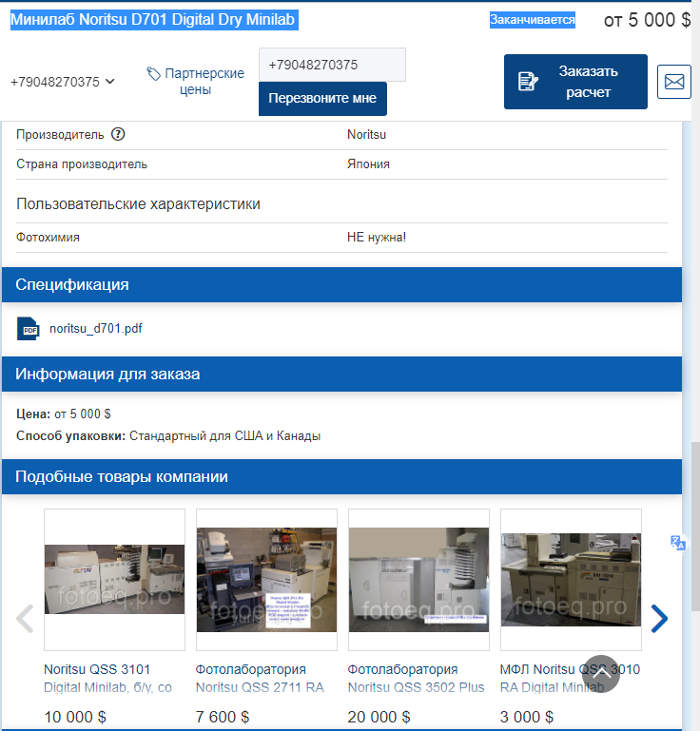
Task: Click the Япония country value
Action: coord(368,164)
